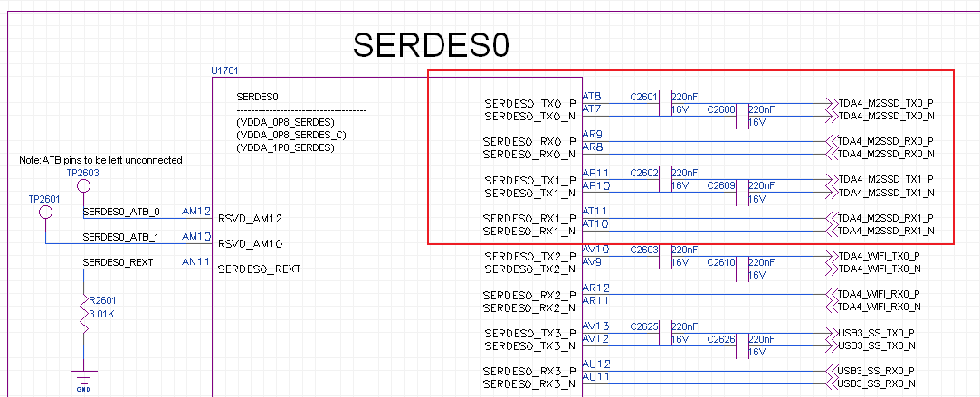This screenshot has width=980, height=397.
Task: Click the USB3_SS_RX0_P net port
Action: pyautogui.click(x=871, y=371)
